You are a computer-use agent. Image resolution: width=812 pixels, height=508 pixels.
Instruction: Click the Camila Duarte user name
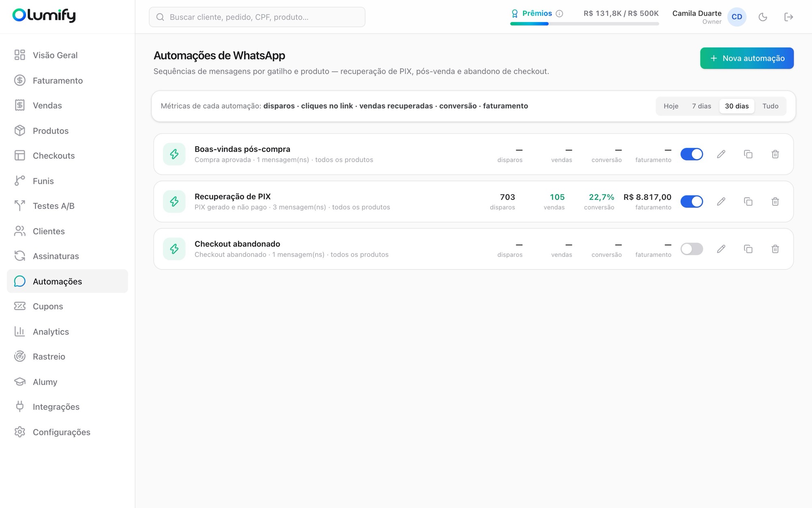[697, 13]
